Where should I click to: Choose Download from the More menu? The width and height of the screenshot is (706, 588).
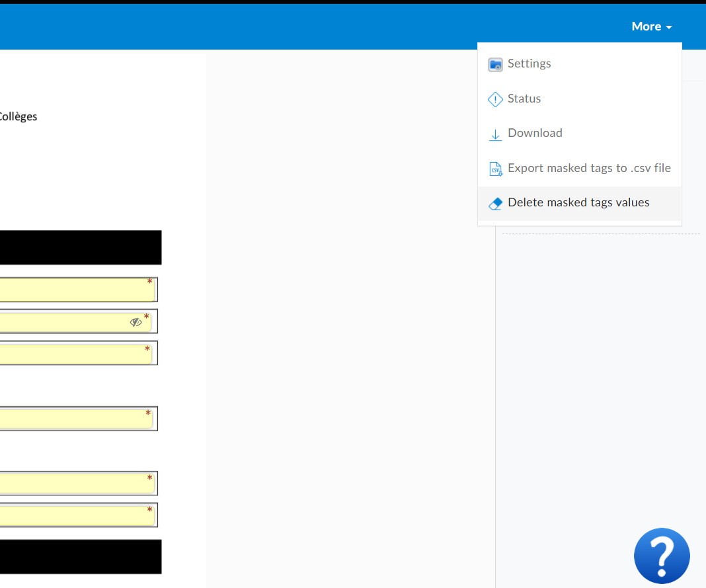click(534, 133)
